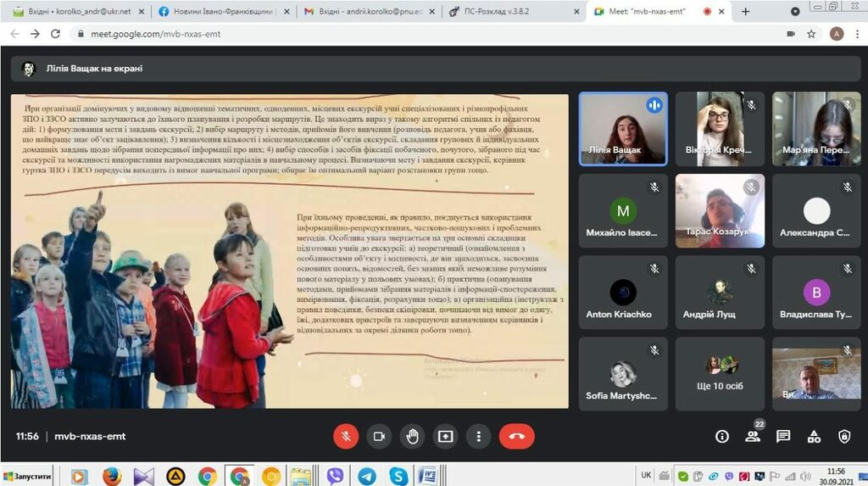Open more options three-dot menu
This screenshot has width=868, height=486.
[x=478, y=436]
